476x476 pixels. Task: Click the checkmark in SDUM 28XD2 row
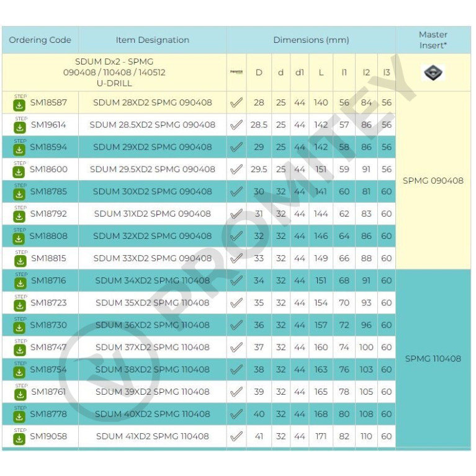click(x=236, y=102)
